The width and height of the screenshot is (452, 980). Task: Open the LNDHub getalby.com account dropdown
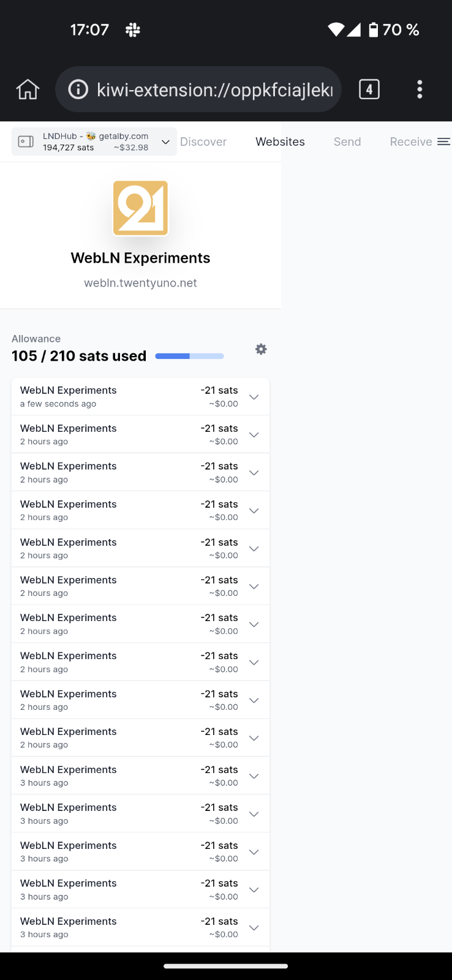point(165,141)
